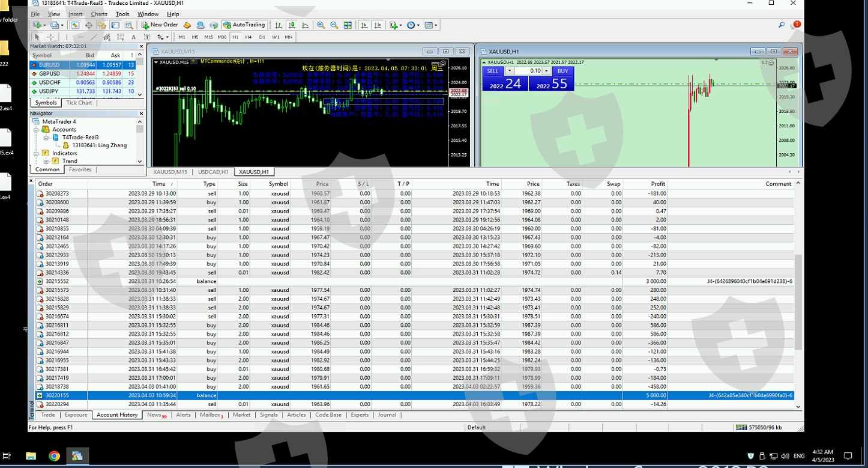Screen dimensions: 868x468
Task: Switch chart to candlestick display
Action: point(292,25)
